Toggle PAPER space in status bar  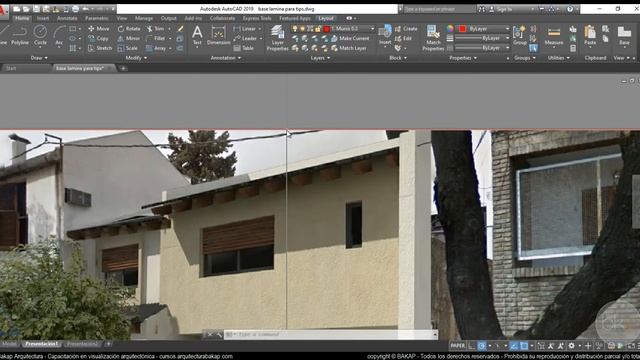457,346
